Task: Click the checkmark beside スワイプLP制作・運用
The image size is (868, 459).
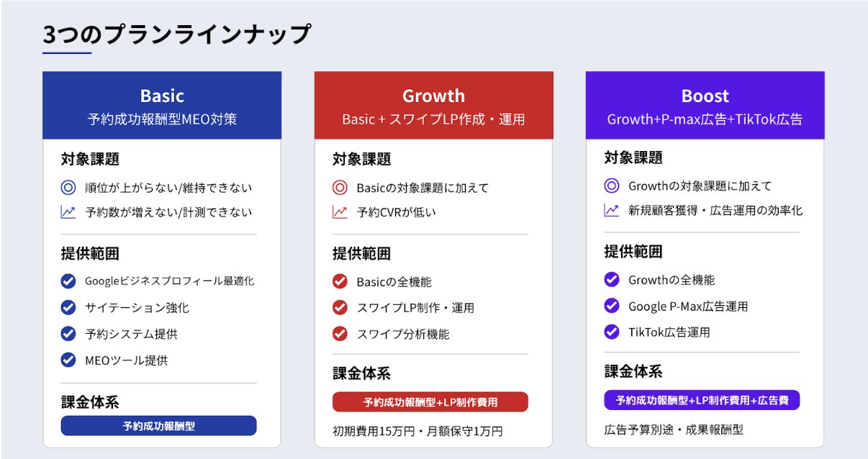Action: (340, 307)
